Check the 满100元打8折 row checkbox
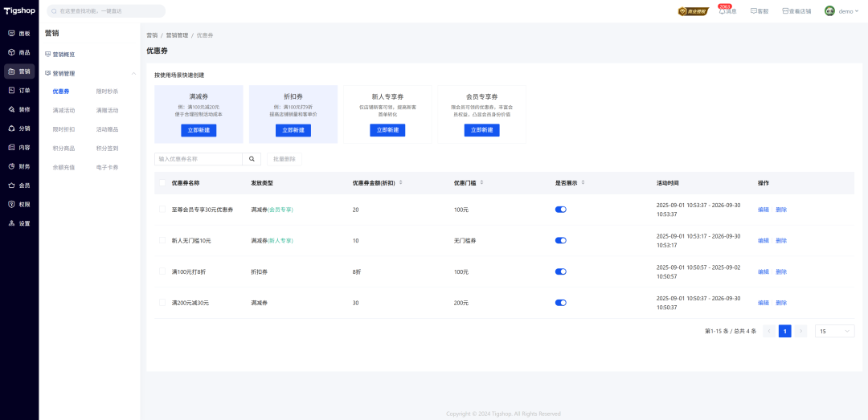The height and width of the screenshot is (420, 868). [x=162, y=271]
